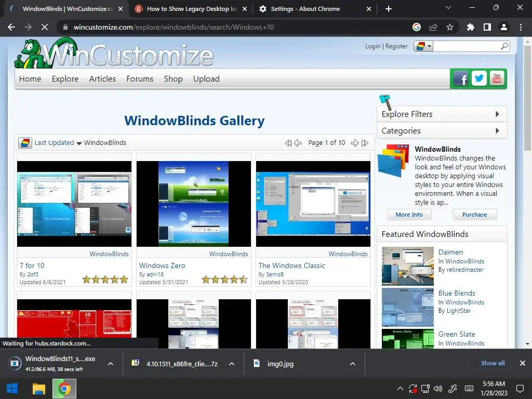
Task: Close the downloads bar
Action: coord(523,363)
